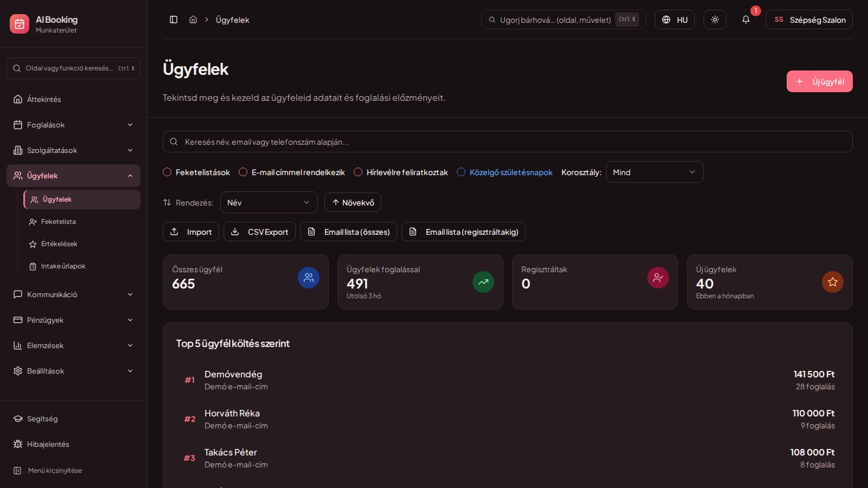Open Áttekintés in the sidebar
The image size is (868, 488).
click(73, 99)
